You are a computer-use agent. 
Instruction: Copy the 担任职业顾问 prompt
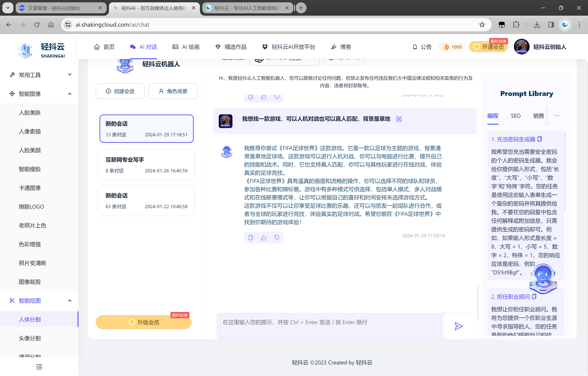click(534, 297)
